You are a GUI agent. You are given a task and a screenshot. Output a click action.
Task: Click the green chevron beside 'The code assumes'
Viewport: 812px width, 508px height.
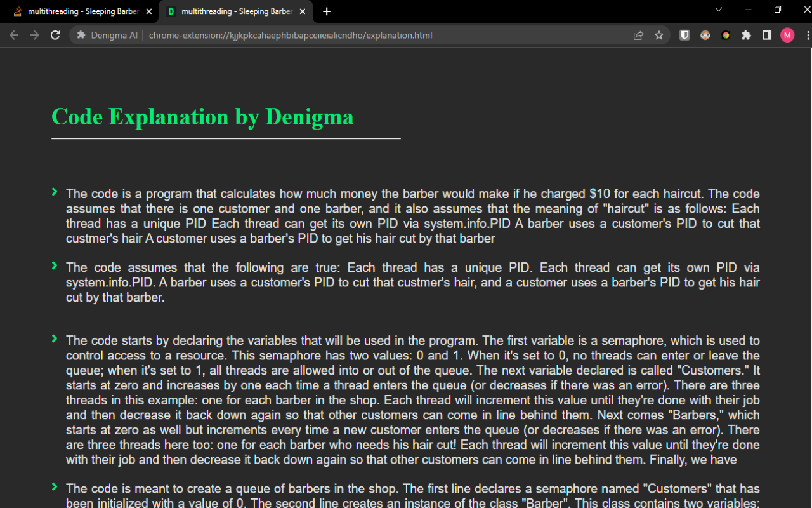tap(55, 265)
